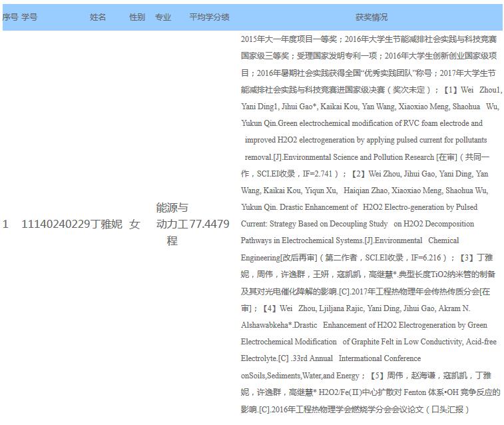Select the 姓名 column header
504x425 pixels.
coord(98,17)
